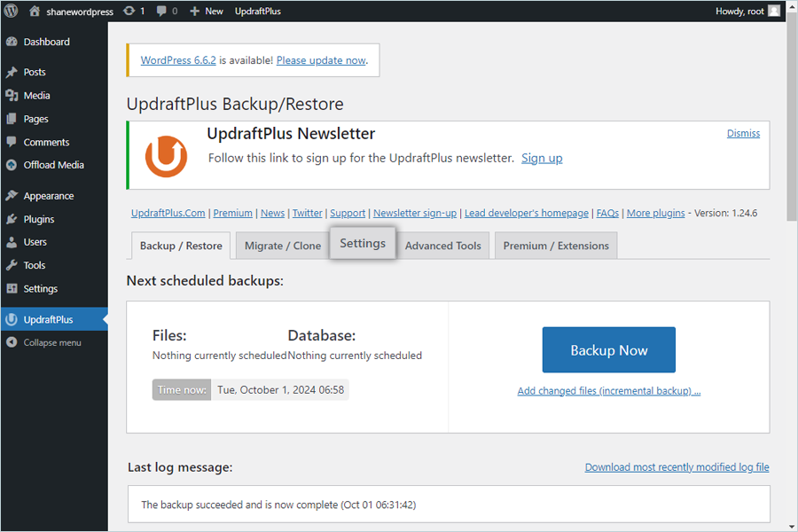The width and height of the screenshot is (798, 532).
Task: Open the updates icon showing 1
Action: click(129, 11)
